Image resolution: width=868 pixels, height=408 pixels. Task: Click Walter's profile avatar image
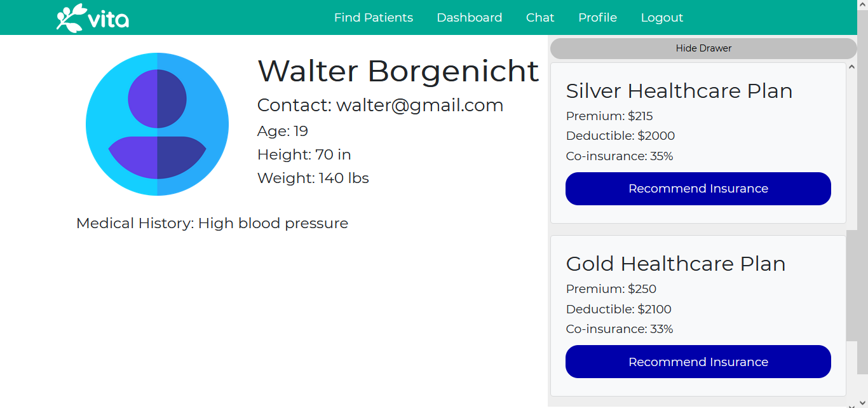tap(157, 124)
